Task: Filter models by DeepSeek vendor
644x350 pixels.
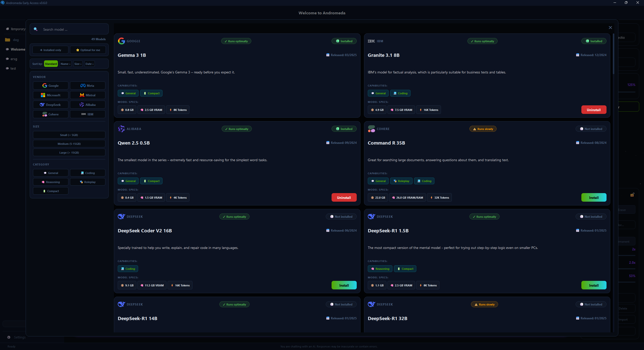Action: pyautogui.click(x=51, y=105)
